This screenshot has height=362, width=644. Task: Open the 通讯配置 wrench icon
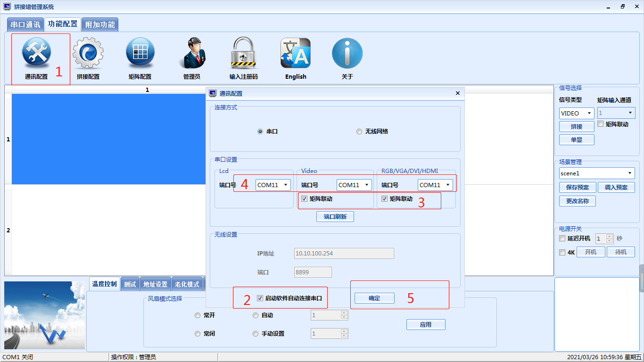pyautogui.click(x=36, y=53)
